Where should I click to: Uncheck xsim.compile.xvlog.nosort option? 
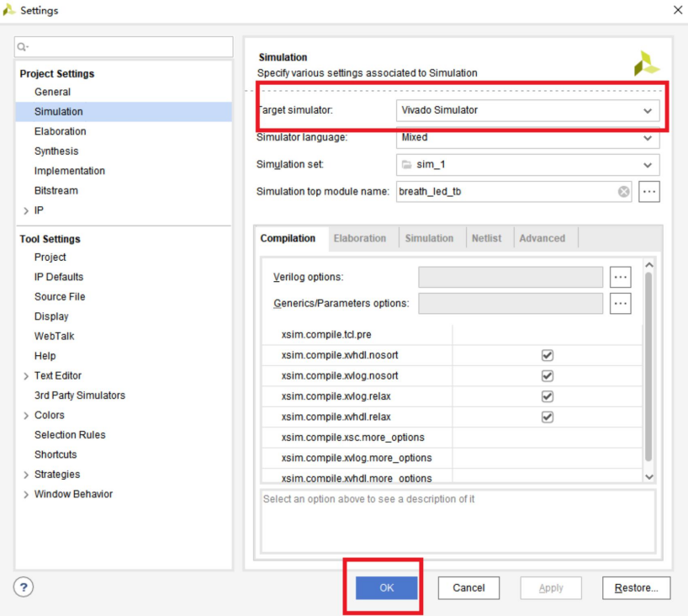548,376
